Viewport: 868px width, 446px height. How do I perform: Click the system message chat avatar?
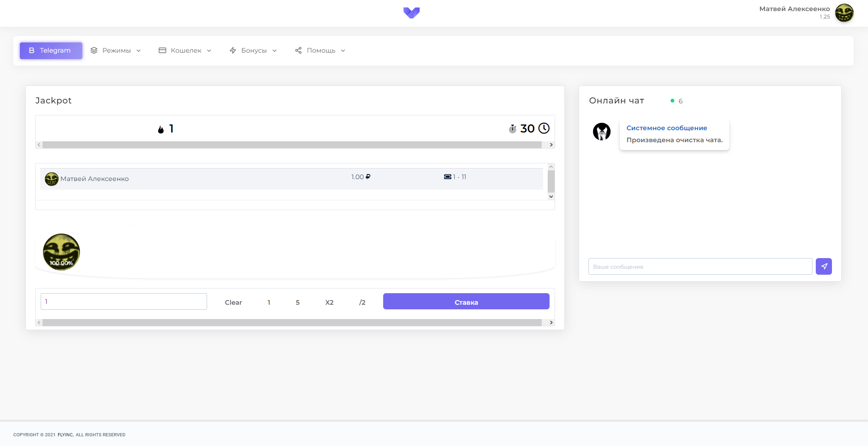pos(601,132)
